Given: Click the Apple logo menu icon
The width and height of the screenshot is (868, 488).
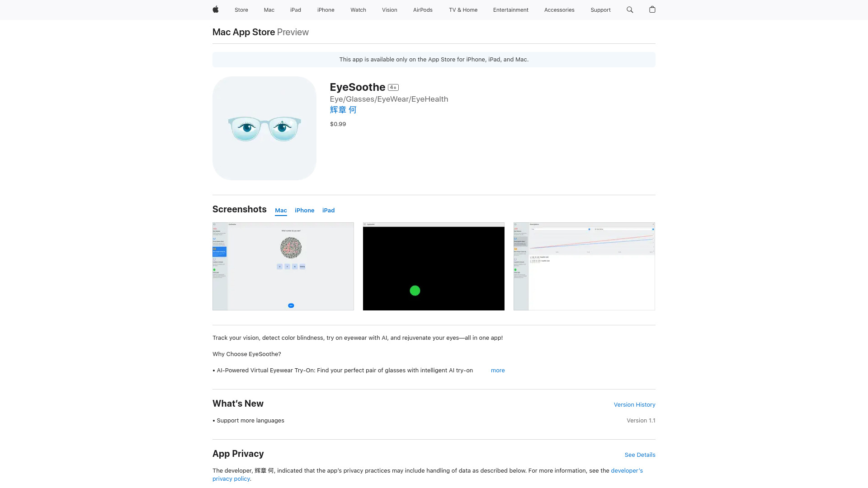Looking at the screenshot, I should coord(215,9).
